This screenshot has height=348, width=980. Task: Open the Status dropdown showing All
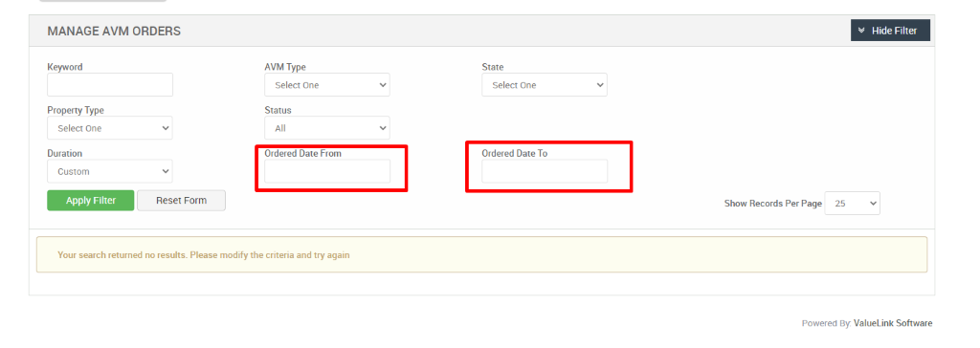coord(327,128)
